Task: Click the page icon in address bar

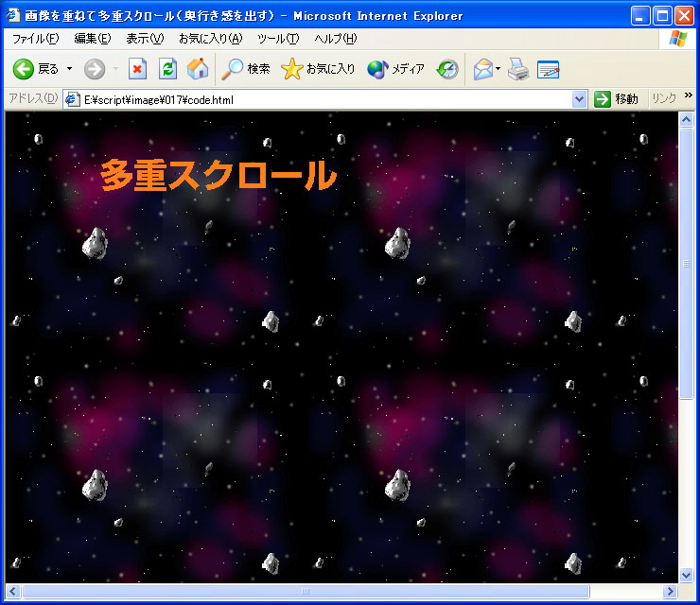Action: (73, 99)
